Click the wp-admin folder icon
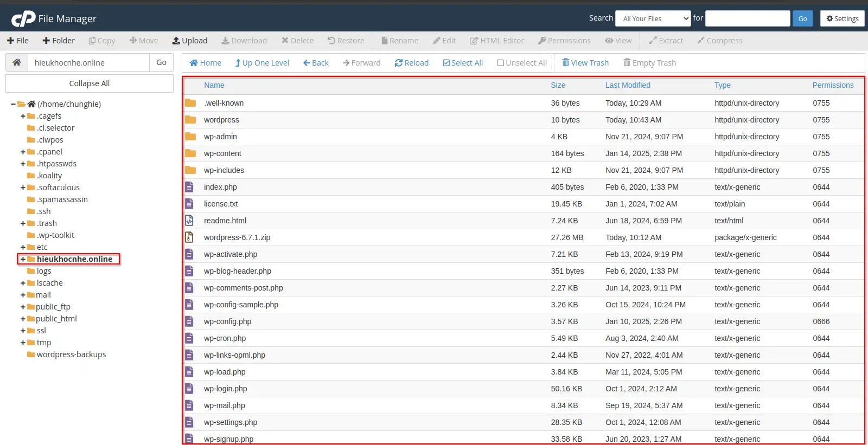The height and width of the screenshot is (445, 868). 190,137
